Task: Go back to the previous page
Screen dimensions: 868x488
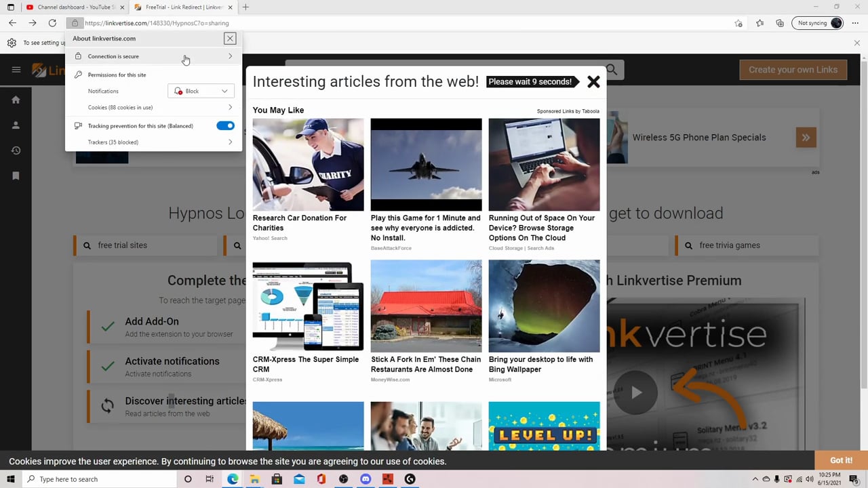Action: pyautogui.click(x=13, y=23)
